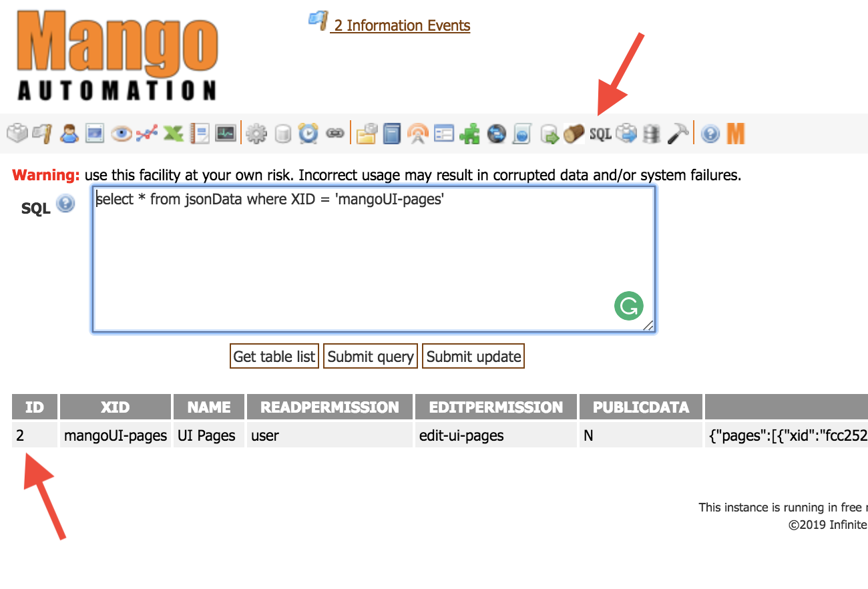This screenshot has width=868, height=589.
Task: Open Excel reports green X icon
Action: [174, 134]
